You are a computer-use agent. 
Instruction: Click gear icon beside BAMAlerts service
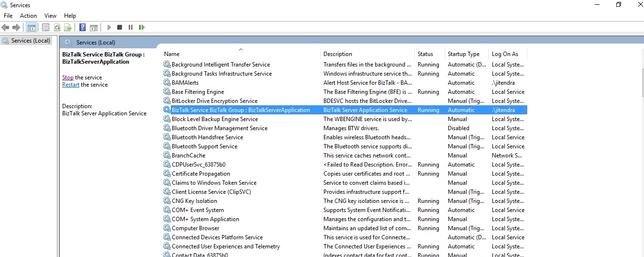[x=167, y=83]
